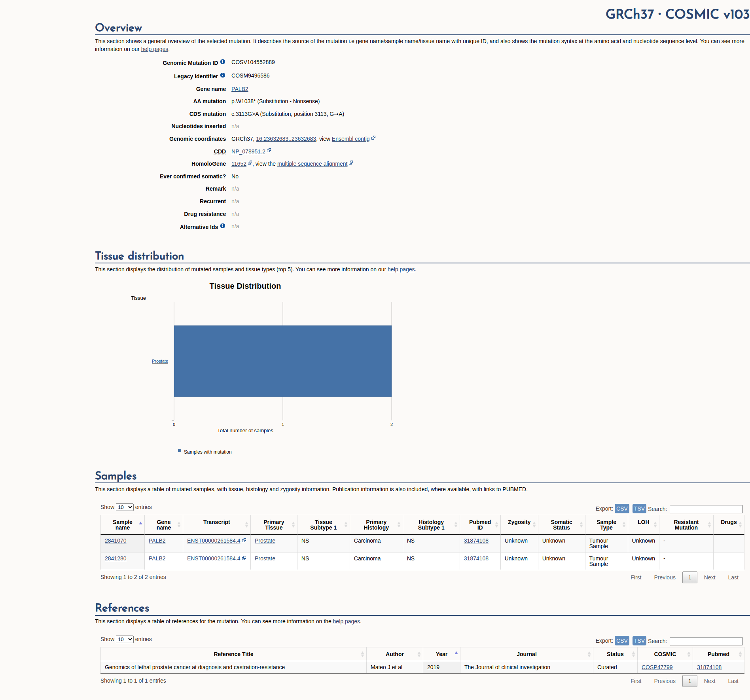
Task: Open help pages link in Overview section
Action: (155, 49)
